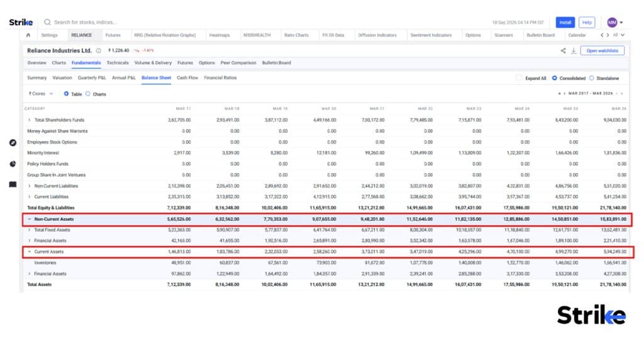The image size is (644, 341).
Task: Collapse the Non-Current Assets row
Action: [29, 220]
